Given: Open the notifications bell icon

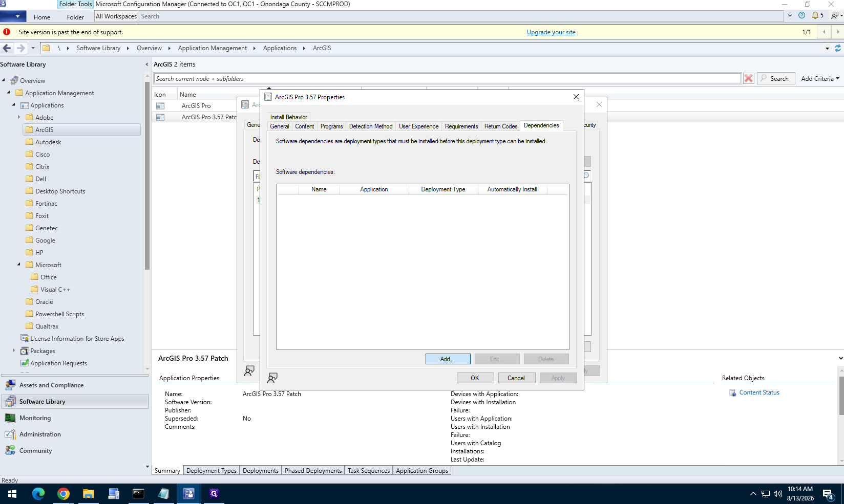Looking at the screenshot, I should 815,16.
